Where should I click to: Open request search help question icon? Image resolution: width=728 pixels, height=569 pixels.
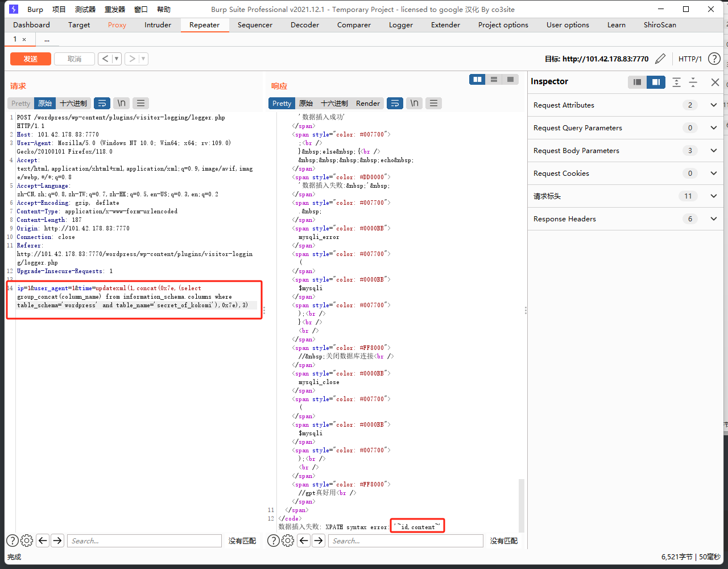[x=12, y=541]
